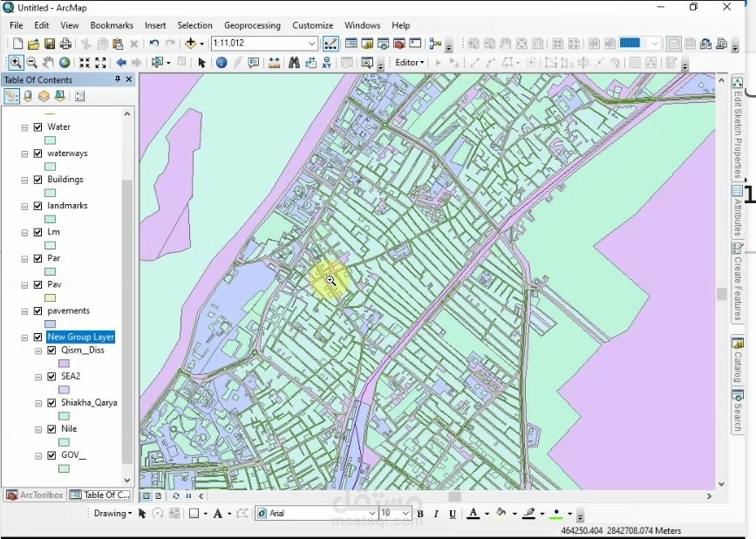
Task: Collapse the GOV__ layer legend
Action: tap(38, 455)
